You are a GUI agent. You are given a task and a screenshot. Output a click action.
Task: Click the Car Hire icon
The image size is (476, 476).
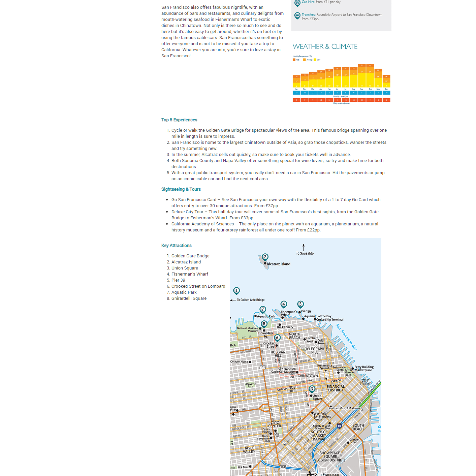tap(297, 3)
